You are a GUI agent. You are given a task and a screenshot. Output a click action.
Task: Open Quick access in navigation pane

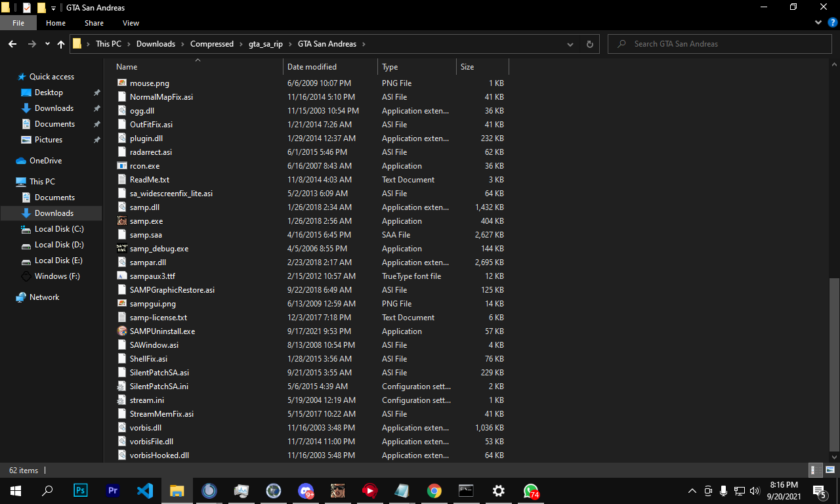pos(52,77)
